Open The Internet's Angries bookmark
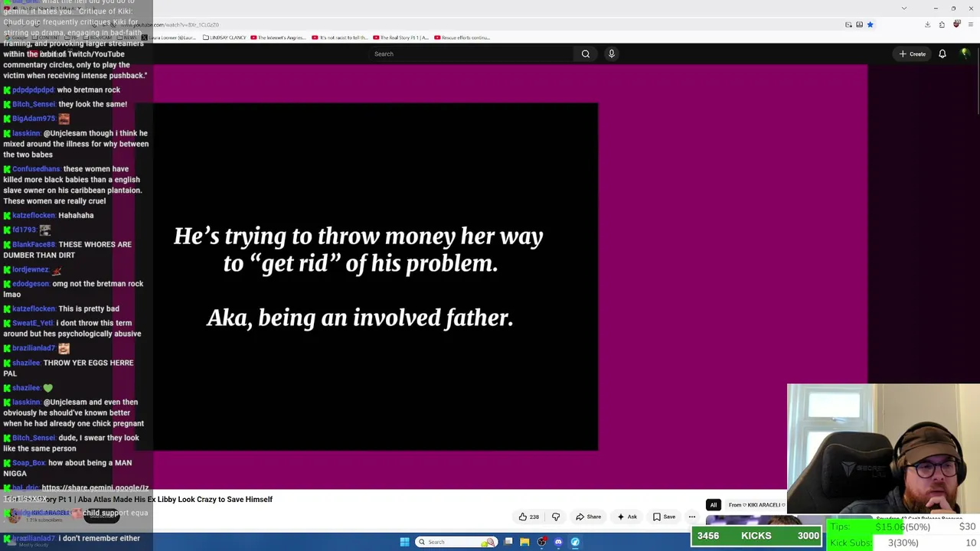Viewport: 980px width, 551px height. [279, 37]
